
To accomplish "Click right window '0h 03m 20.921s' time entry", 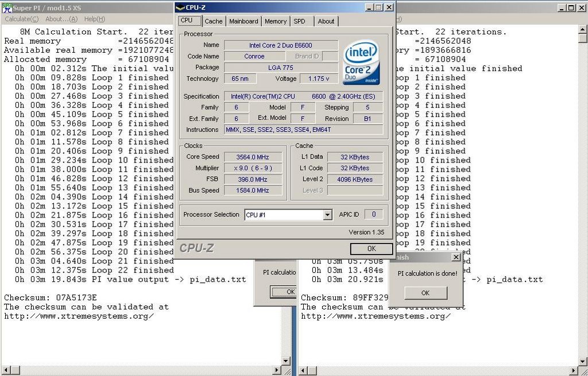I will coord(347,280).
